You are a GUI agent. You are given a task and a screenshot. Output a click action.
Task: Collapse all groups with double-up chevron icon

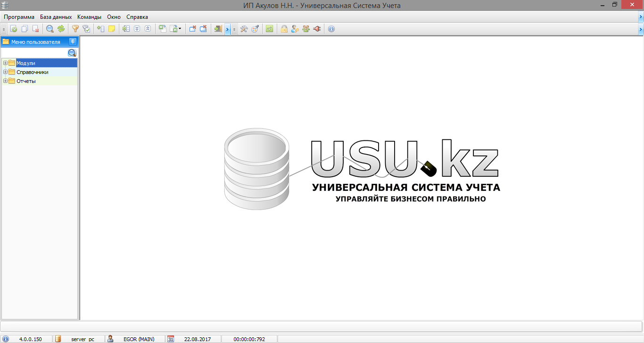point(148,29)
